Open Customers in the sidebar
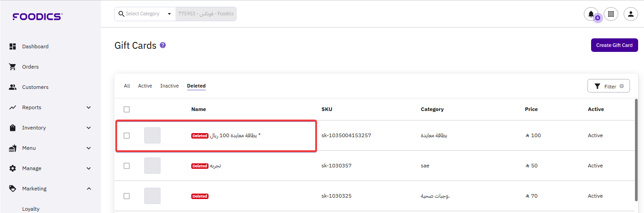This screenshot has width=644, height=213. (x=35, y=87)
